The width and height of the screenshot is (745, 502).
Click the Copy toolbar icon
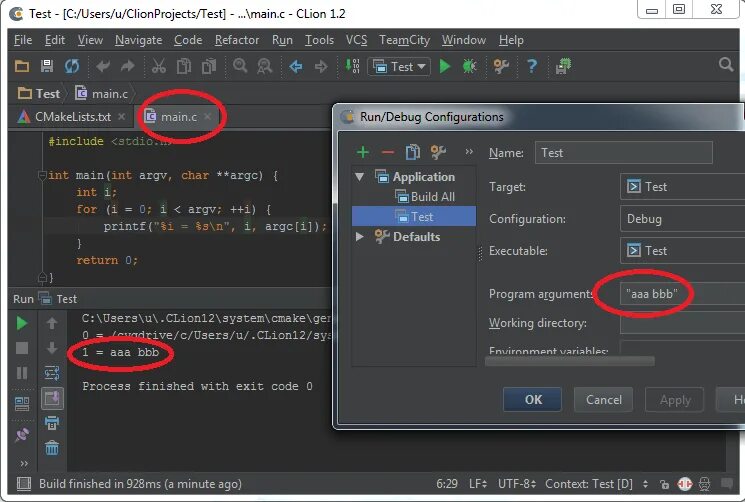click(x=184, y=66)
